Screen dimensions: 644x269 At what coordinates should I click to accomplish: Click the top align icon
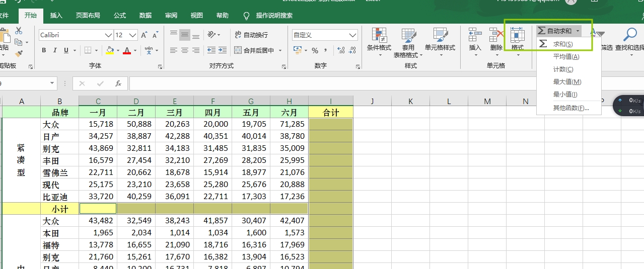pos(174,34)
